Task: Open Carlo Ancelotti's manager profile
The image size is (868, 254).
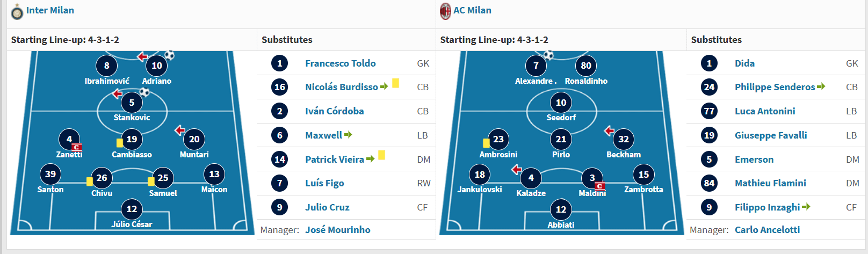Action: pos(767,230)
